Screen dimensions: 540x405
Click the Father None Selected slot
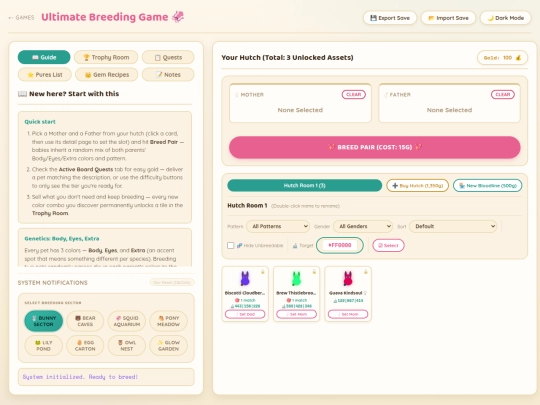coord(449,110)
